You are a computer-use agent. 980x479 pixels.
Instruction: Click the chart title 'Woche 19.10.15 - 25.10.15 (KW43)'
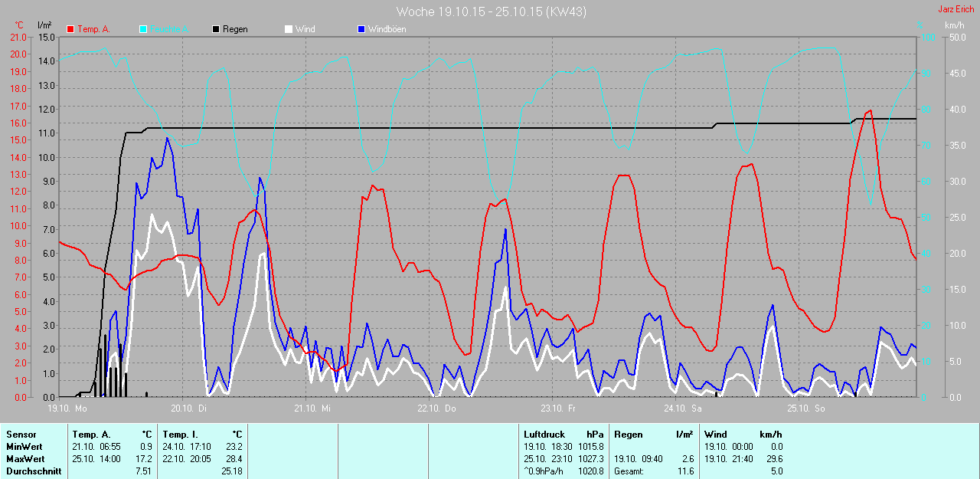point(492,11)
